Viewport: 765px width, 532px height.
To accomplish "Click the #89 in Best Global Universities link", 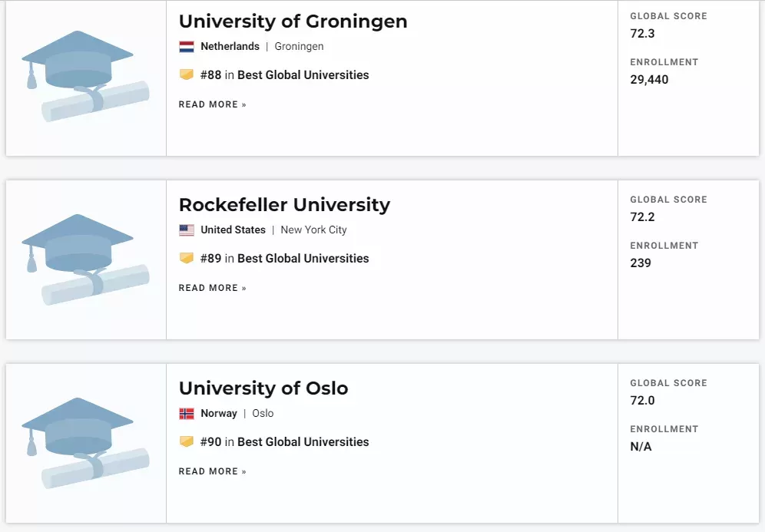I will point(284,259).
